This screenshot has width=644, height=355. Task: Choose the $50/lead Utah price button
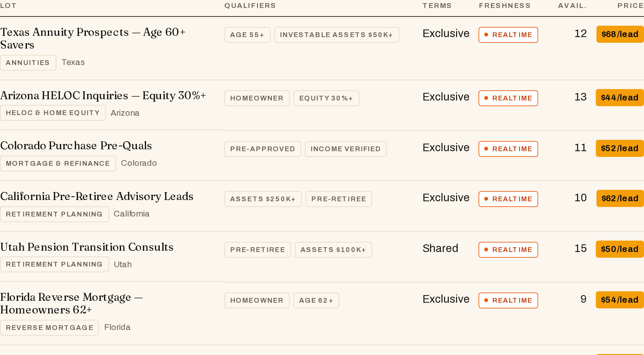click(620, 249)
